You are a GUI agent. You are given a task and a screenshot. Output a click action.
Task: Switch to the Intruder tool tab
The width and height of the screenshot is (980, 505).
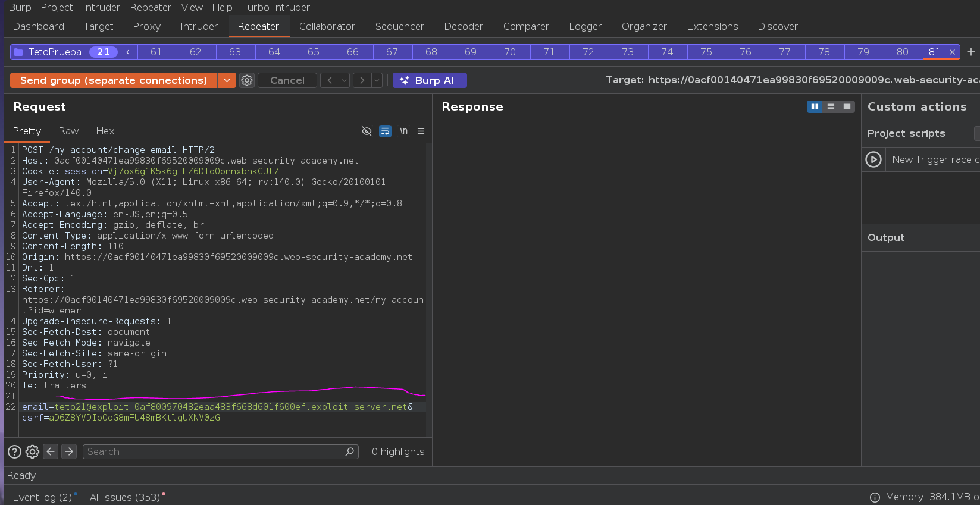point(199,26)
